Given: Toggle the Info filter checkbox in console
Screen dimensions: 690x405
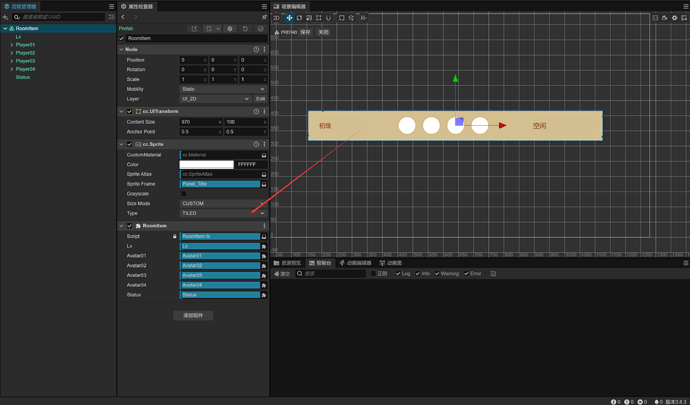Looking at the screenshot, I should coord(418,273).
